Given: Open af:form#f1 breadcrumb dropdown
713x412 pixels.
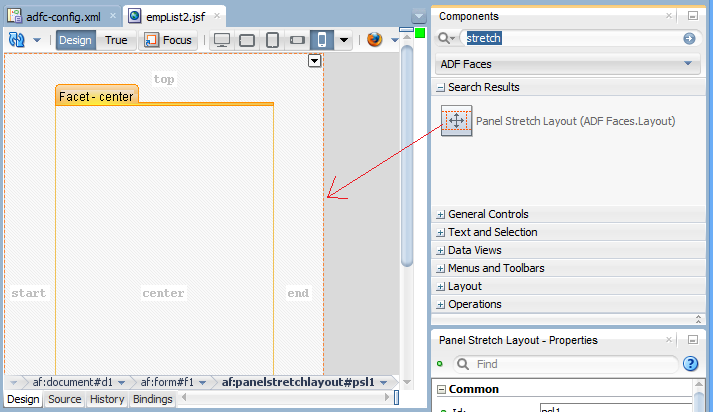Looking at the screenshot, I should click(203, 382).
